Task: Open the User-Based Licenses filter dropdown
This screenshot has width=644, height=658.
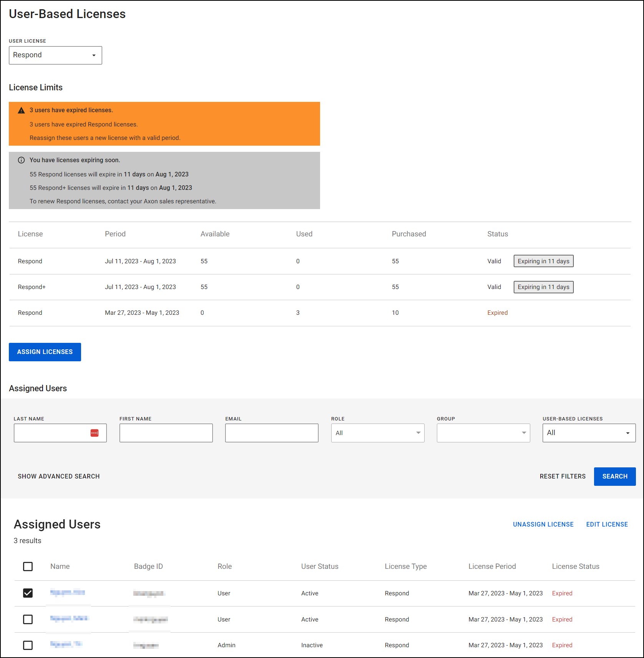Action: [589, 433]
